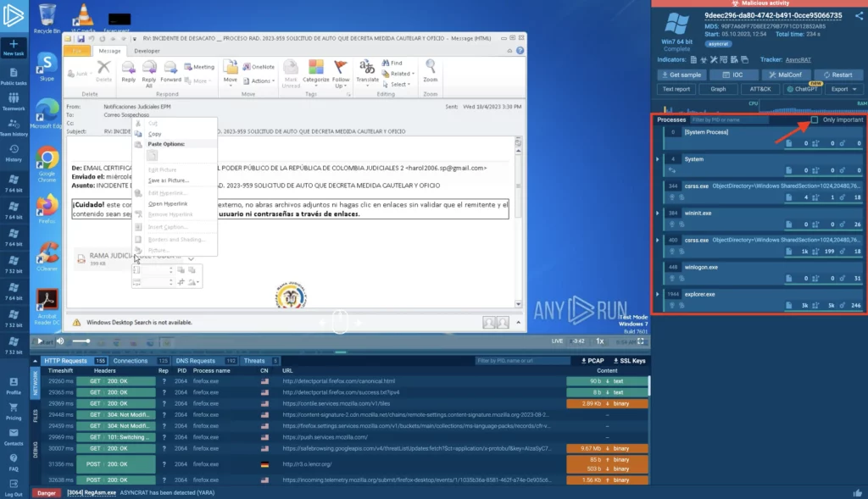Choose Save as Picture in context menu
The width and height of the screenshot is (868, 499).
point(168,180)
